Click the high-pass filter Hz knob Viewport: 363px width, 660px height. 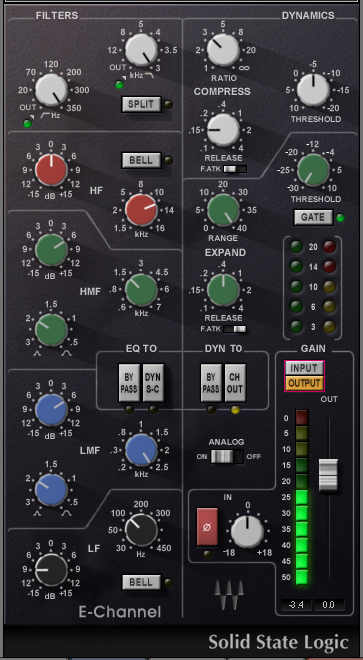pos(51,90)
